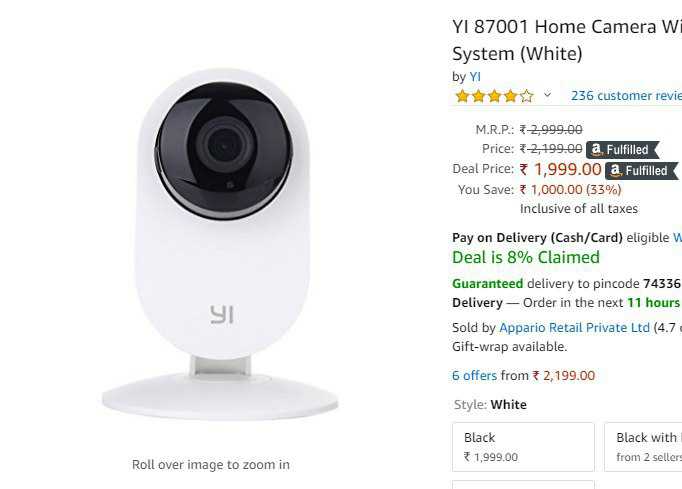The height and width of the screenshot is (489, 682).
Task: Open the 236 customer reviews link
Action: tap(626, 96)
